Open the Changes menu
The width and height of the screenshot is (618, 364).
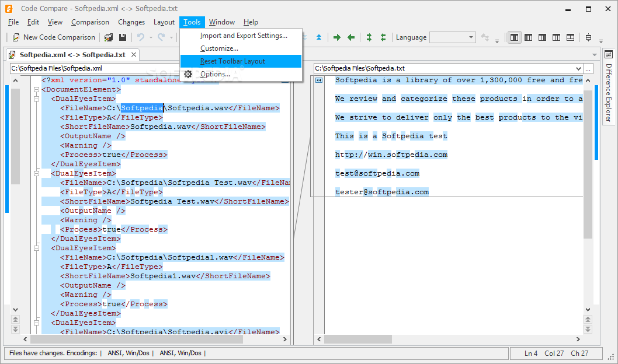[x=131, y=22]
